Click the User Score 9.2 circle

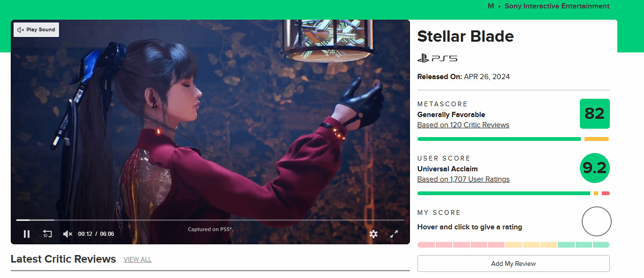point(594,168)
